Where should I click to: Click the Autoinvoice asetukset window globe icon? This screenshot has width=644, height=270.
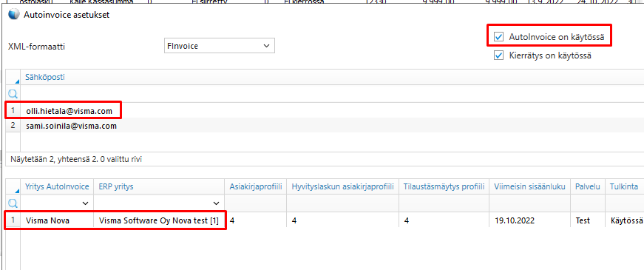coord(13,15)
